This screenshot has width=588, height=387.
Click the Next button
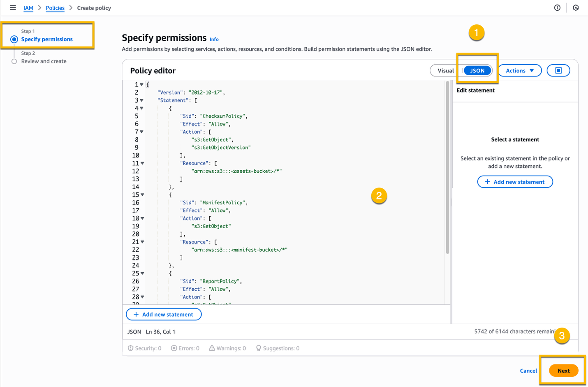(564, 370)
